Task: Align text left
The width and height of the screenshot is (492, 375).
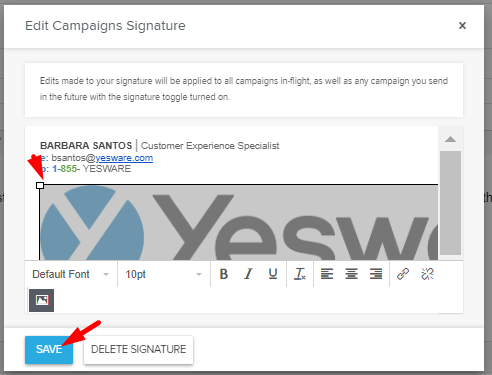Action: 327,274
